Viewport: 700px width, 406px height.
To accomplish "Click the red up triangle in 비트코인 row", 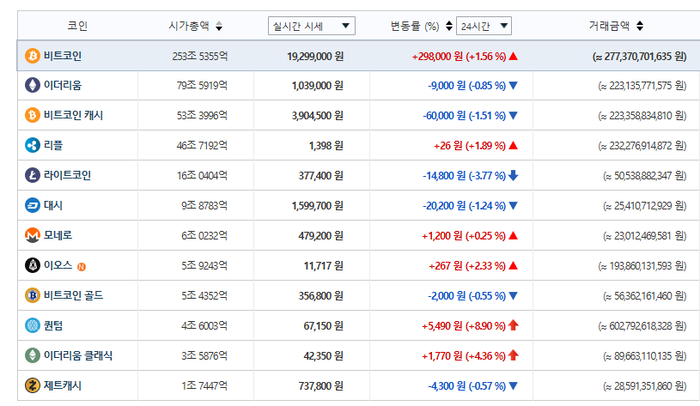I will pos(513,56).
